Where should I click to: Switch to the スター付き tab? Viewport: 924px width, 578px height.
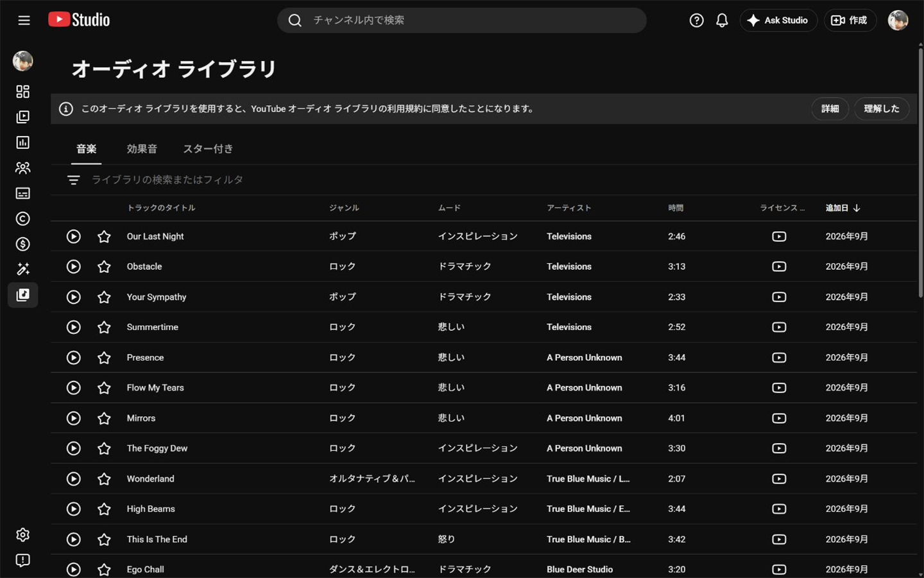(x=208, y=149)
